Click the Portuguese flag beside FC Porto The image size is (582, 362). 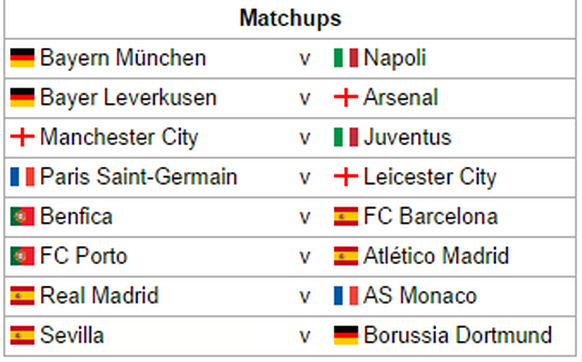[x=22, y=256]
